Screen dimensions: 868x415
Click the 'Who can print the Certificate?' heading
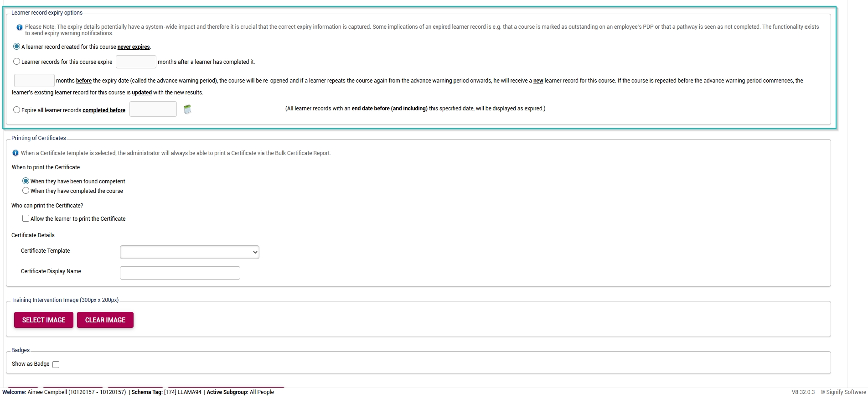click(x=47, y=206)
